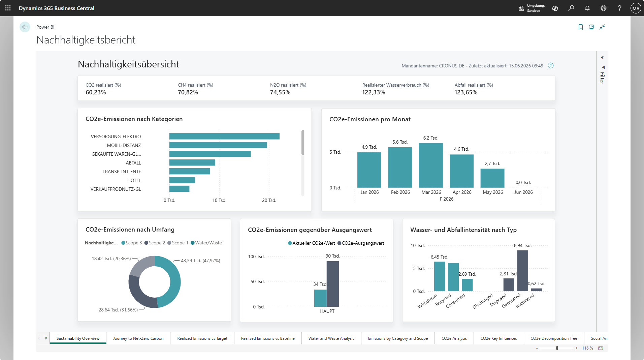Click the environment Sandbox indicator icon

[521, 8]
